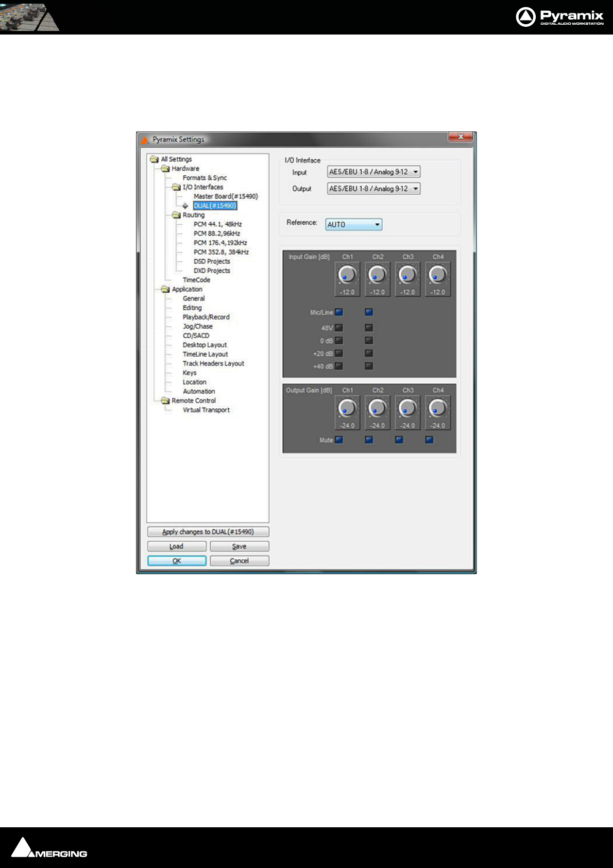The height and width of the screenshot is (868, 613).
Task: Click the Output Gain Ch4 knob
Action: [x=438, y=408]
